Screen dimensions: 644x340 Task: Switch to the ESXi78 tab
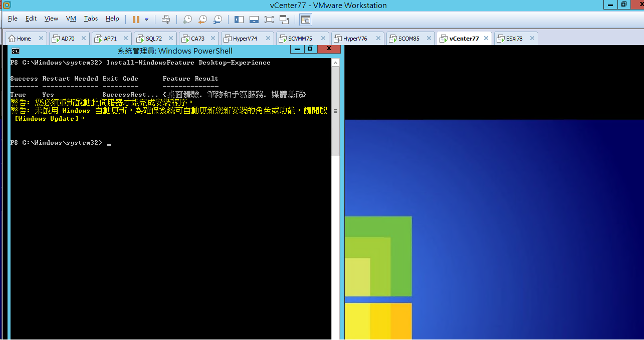pos(516,39)
